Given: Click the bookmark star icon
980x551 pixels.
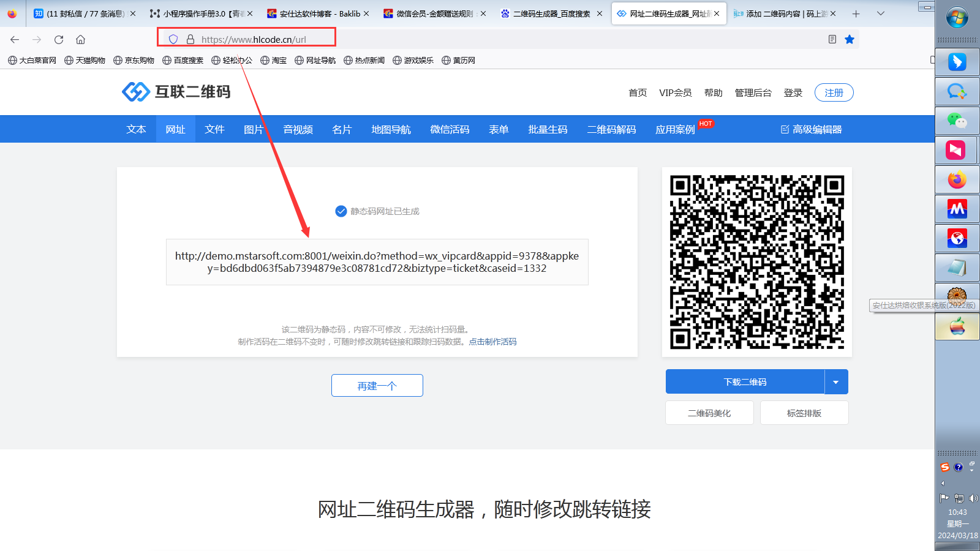Looking at the screenshot, I should point(850,39).
